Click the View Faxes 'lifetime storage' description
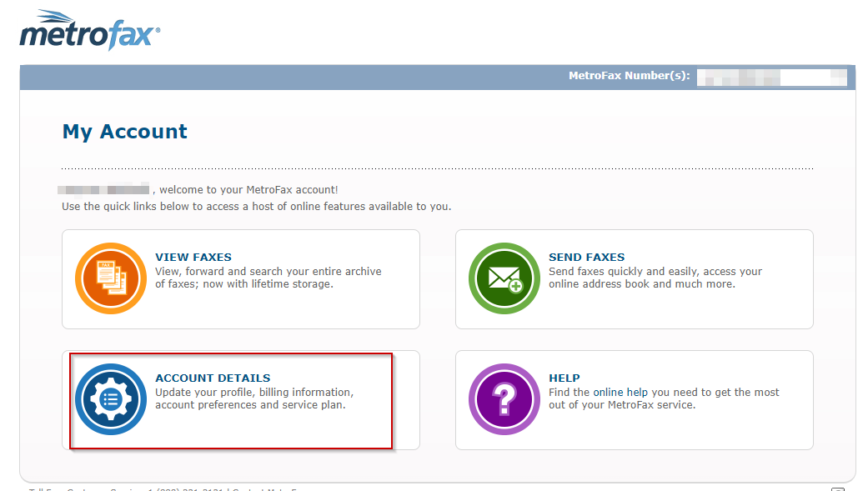868x491 pixels. 268,278
